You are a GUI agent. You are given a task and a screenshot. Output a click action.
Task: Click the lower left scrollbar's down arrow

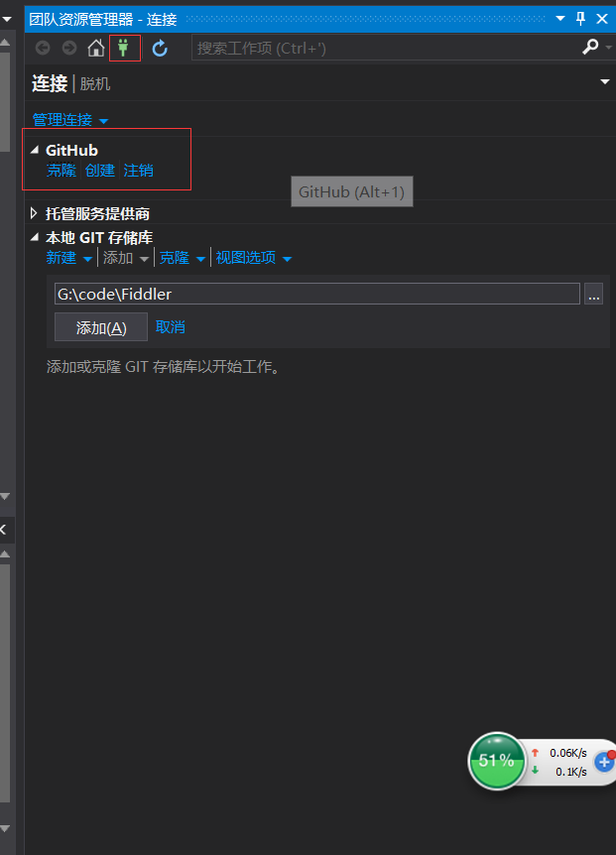click(x=5, y=828)
